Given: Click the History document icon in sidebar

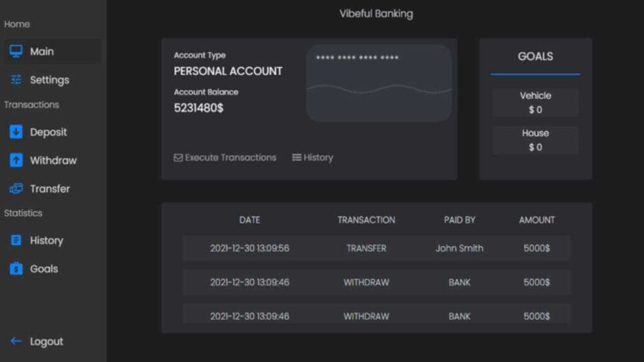Looking at the screenshot, I should coord(16,240).
